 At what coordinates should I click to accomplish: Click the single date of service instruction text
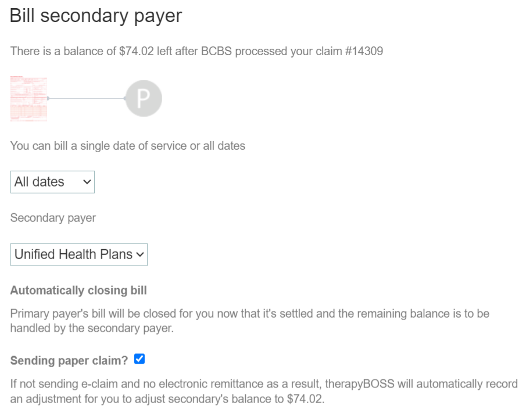127,146
